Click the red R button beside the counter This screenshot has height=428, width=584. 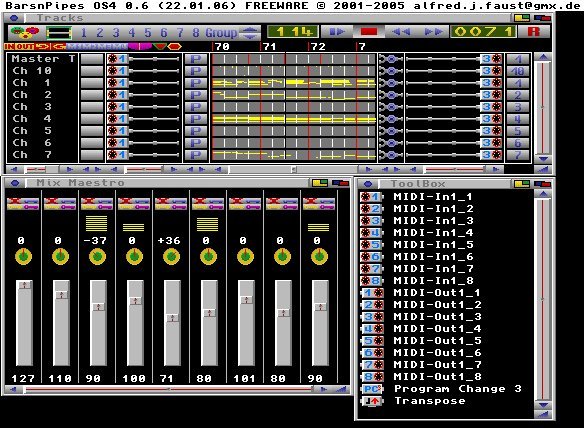[x=534, y=32]
